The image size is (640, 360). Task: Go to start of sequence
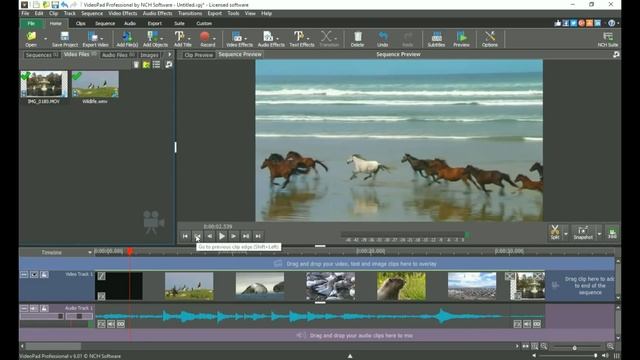[185, 236]
